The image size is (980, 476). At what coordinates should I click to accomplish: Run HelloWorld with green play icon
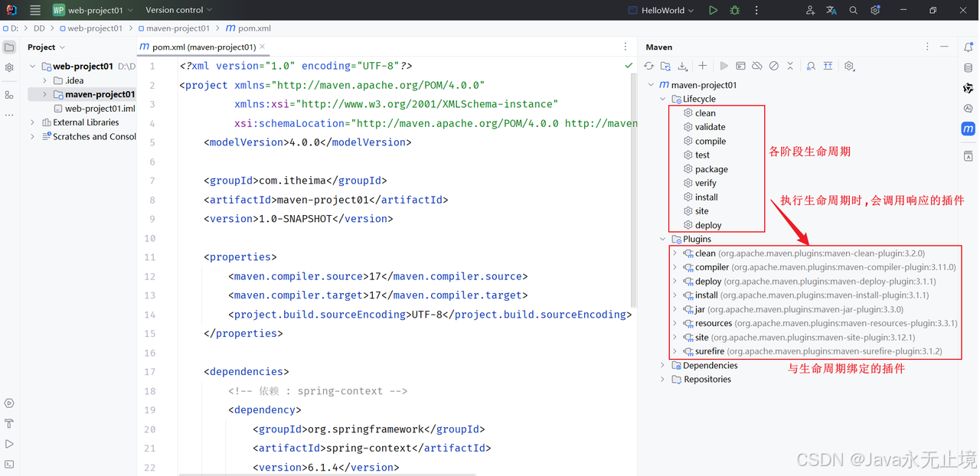(x=713, y=10)
